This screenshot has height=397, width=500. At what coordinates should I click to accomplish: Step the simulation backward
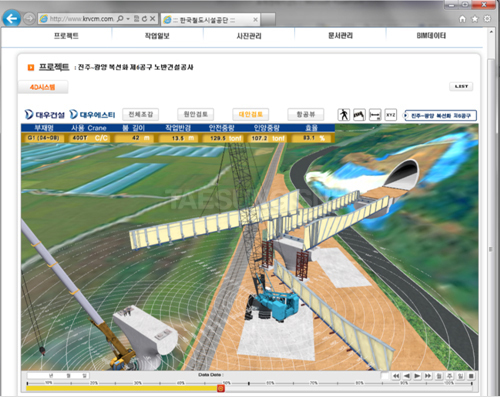click(x=407, y=376)
